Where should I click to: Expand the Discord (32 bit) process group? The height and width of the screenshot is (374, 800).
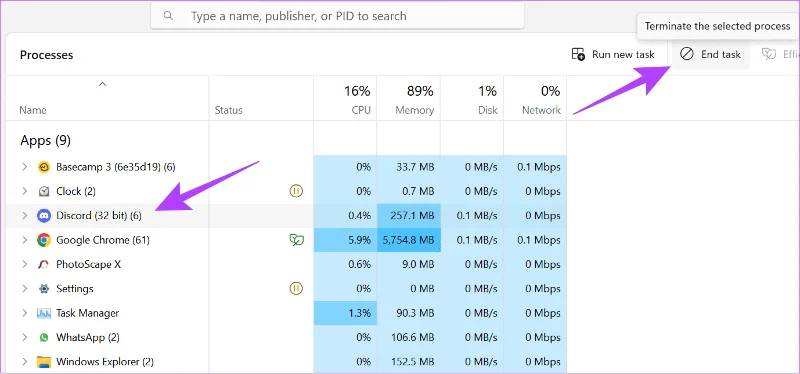pos(24,216)
